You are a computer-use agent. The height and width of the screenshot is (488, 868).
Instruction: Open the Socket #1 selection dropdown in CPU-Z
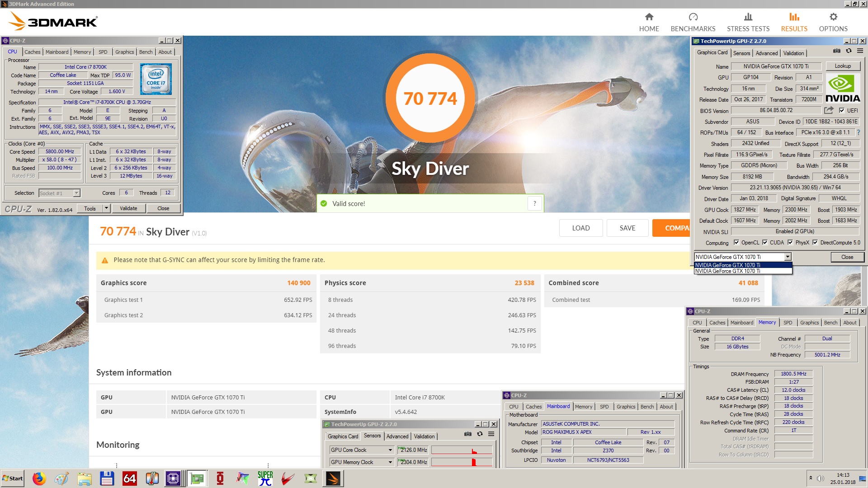pyautogui.click(x=76, y=193)
